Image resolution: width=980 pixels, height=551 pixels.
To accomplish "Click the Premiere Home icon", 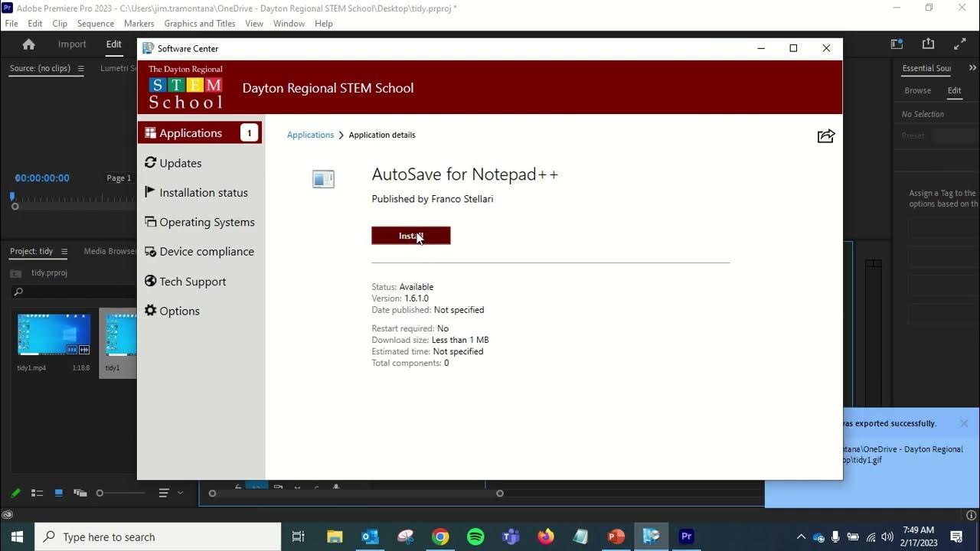I will tap(29, 44).
